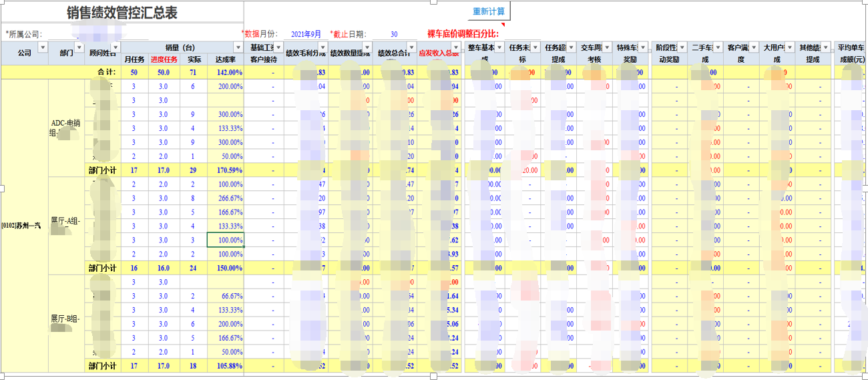This screenshot has height=380, width=868.
Task: Click 部门小计 label in the 150.00% row
Action: 102,268
